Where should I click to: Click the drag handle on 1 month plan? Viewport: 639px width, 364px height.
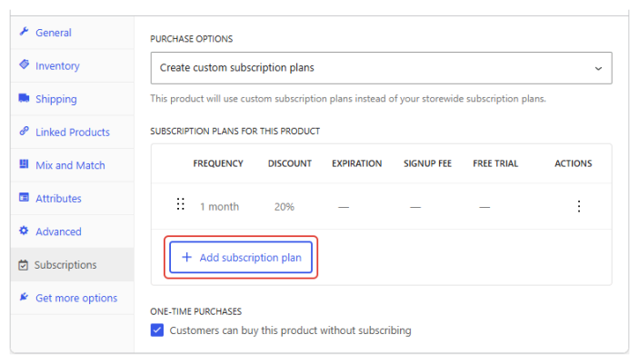click(181, 204)
